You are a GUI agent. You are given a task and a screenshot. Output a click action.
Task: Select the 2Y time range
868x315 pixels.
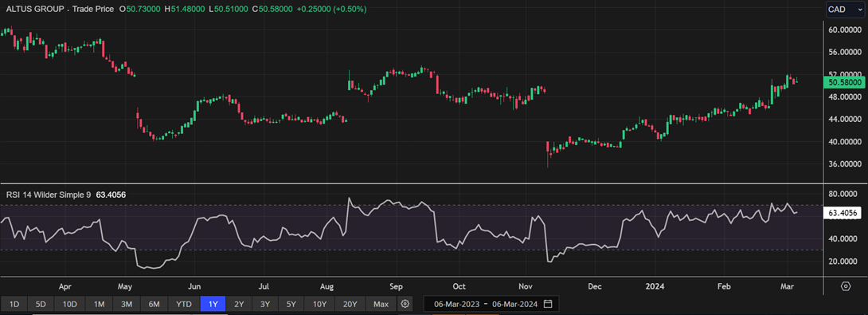(239, 304)
